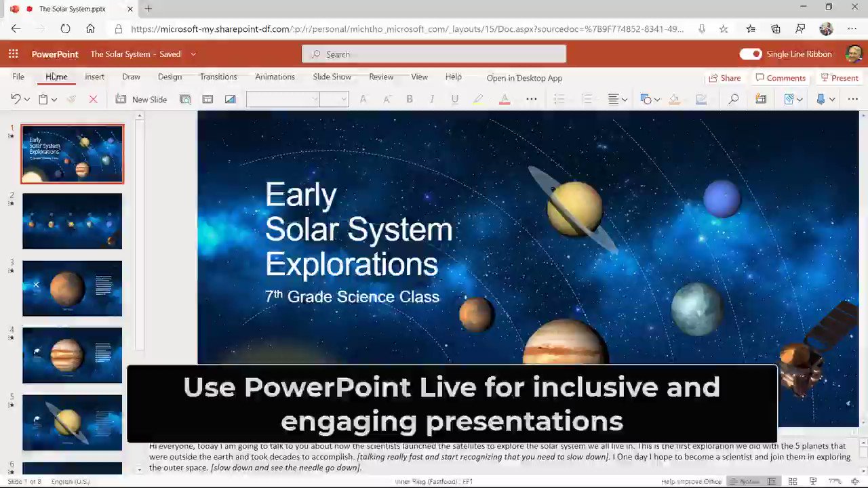Click the Format Painter icon
The image size is (868, 488).
[x=71, y=99]
